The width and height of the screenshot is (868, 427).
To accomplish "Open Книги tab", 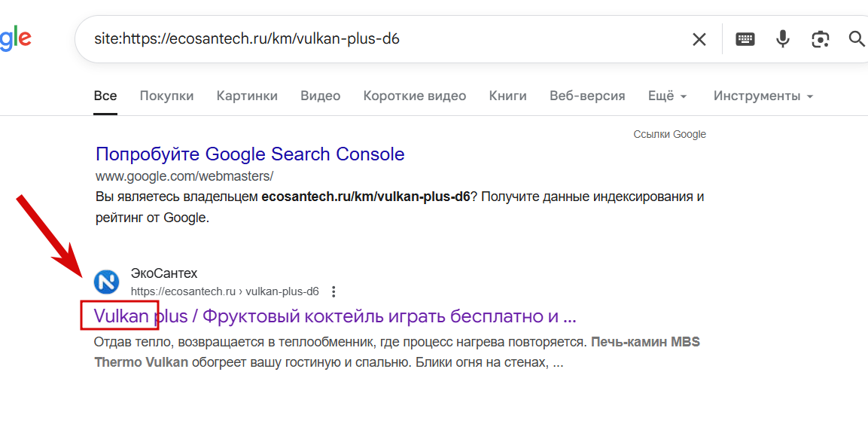I will click(x=507, y=96).
